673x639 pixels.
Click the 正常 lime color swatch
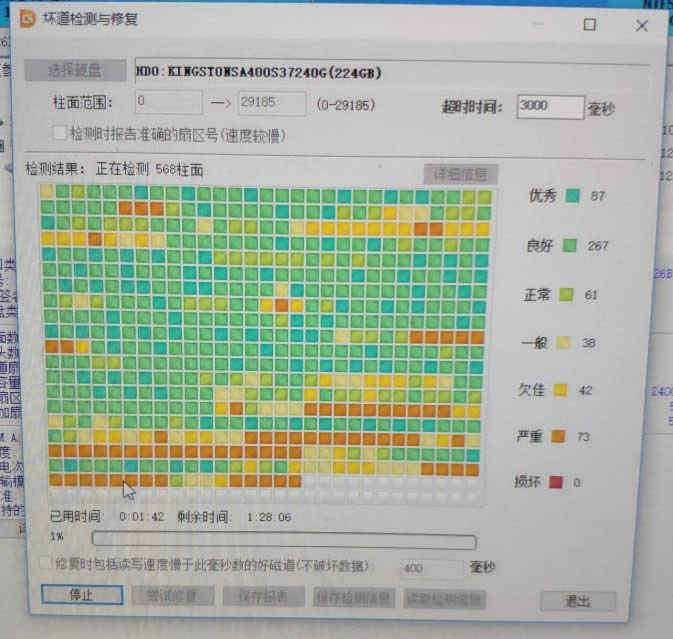point(566,294)
